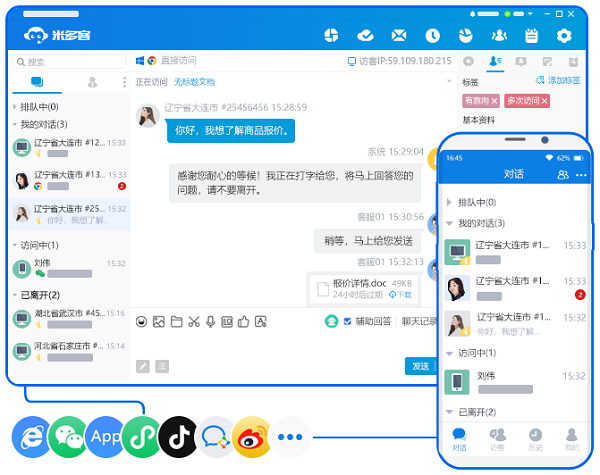Open the 刘伟 conversation in desktop list
The height and width of the screenshot is (475, 600).
pos(69,268)
